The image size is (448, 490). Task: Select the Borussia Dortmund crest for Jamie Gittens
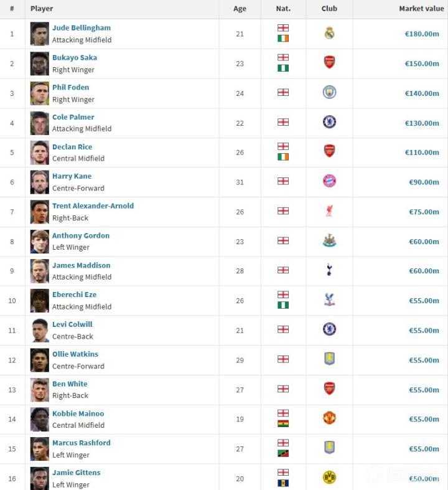coord(329,478)
